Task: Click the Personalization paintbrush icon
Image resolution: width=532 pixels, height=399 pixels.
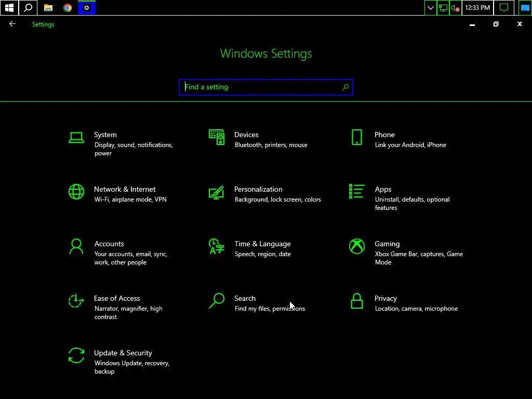Action: (217, 192)
